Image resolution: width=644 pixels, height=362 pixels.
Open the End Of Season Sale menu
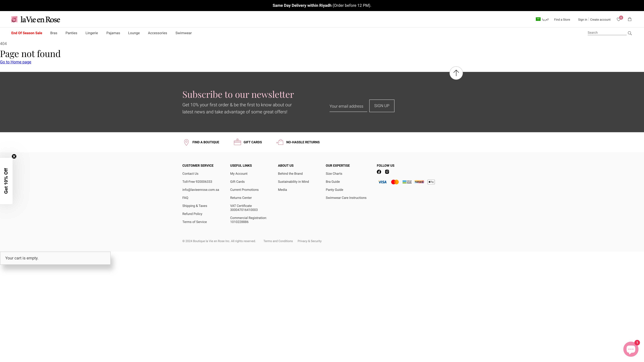click(27, 33)
